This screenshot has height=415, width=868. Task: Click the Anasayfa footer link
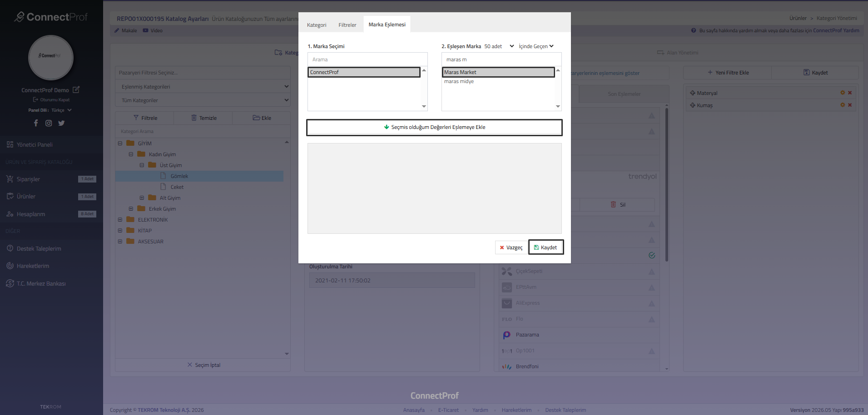(x=414, y=410)
